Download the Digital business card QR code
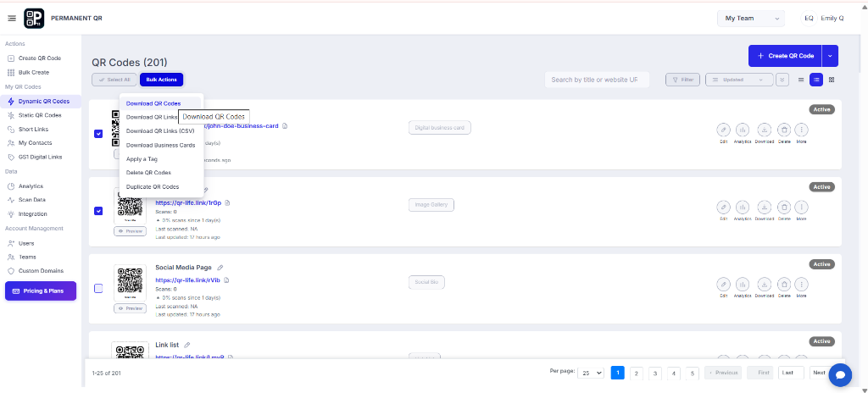 (x=764, y=130)
